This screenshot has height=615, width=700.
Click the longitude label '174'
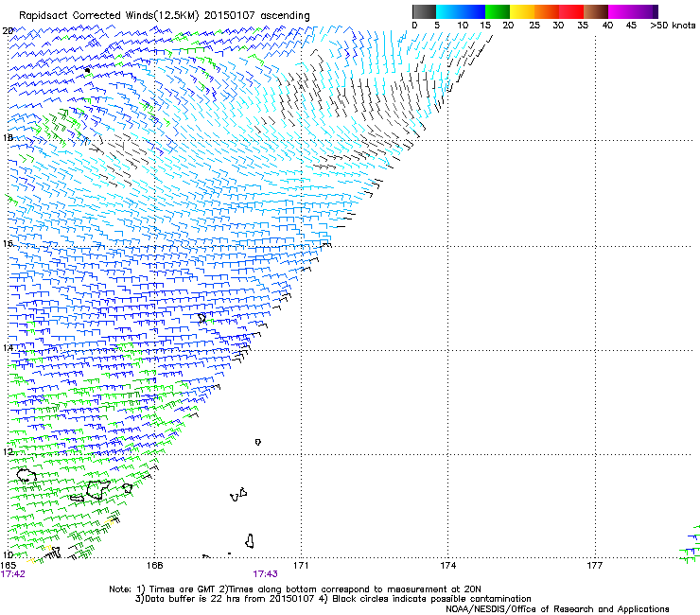tap(447, 566)
